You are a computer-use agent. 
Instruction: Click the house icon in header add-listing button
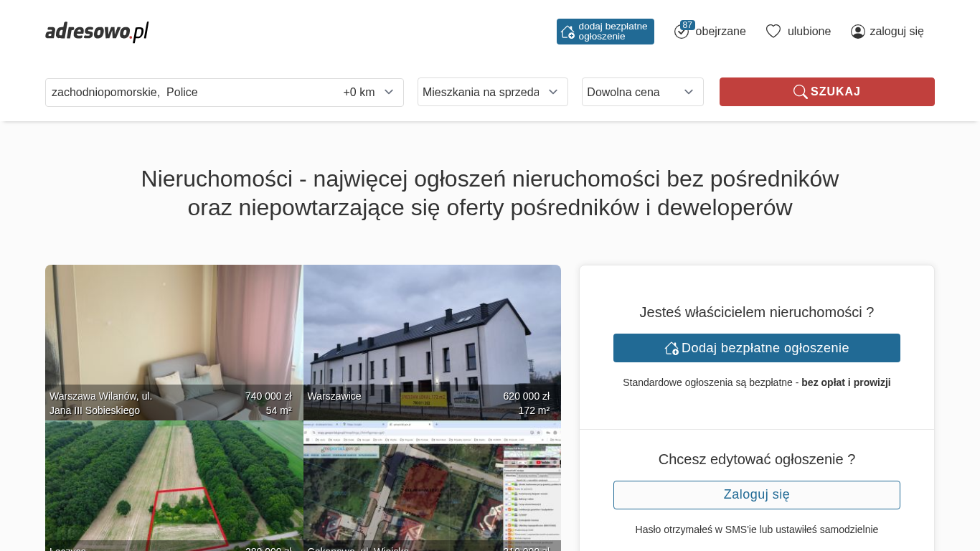(x=567, y=32)
